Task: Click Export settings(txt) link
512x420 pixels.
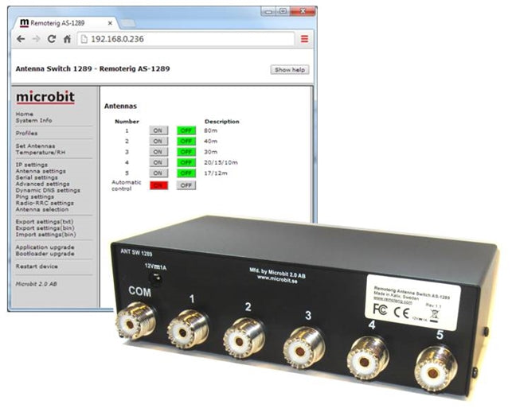Action: (45, 222)
